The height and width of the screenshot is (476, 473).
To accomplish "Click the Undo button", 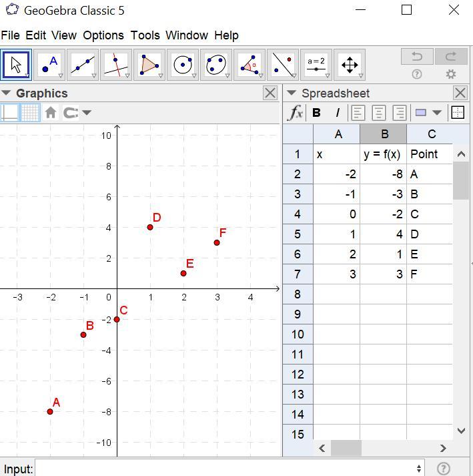I will [x=417, y=56].
